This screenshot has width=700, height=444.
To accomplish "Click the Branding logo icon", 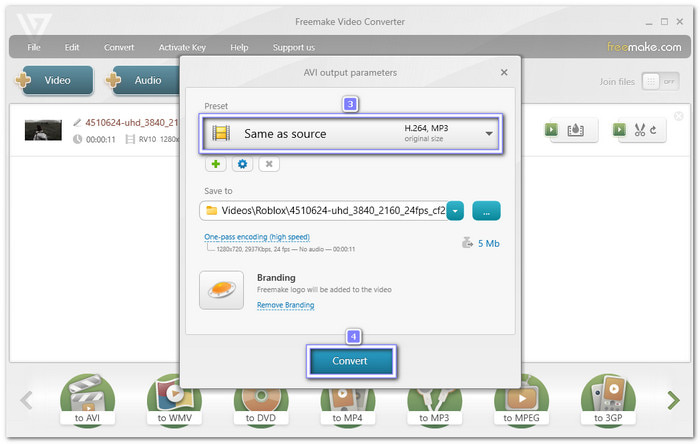I will (x=221, y=290).
